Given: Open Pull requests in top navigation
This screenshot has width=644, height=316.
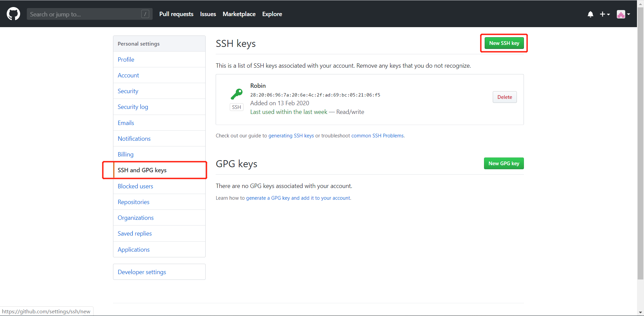Looking at the screenshot, I should (176, 14).
